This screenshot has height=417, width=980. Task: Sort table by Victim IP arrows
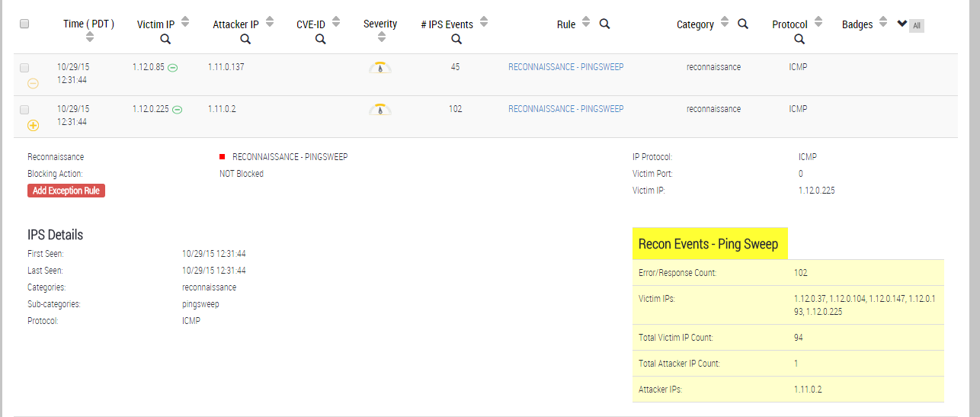tap(185, 22)
